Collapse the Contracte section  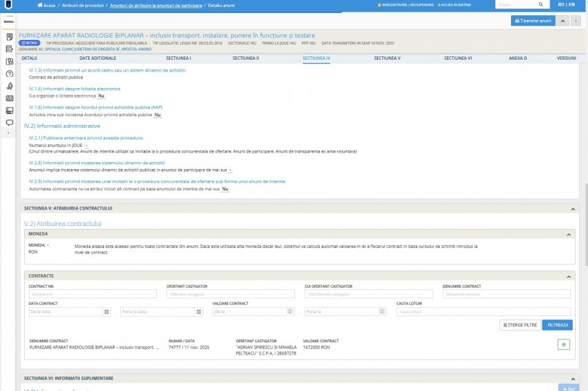[x=569, y=276]
